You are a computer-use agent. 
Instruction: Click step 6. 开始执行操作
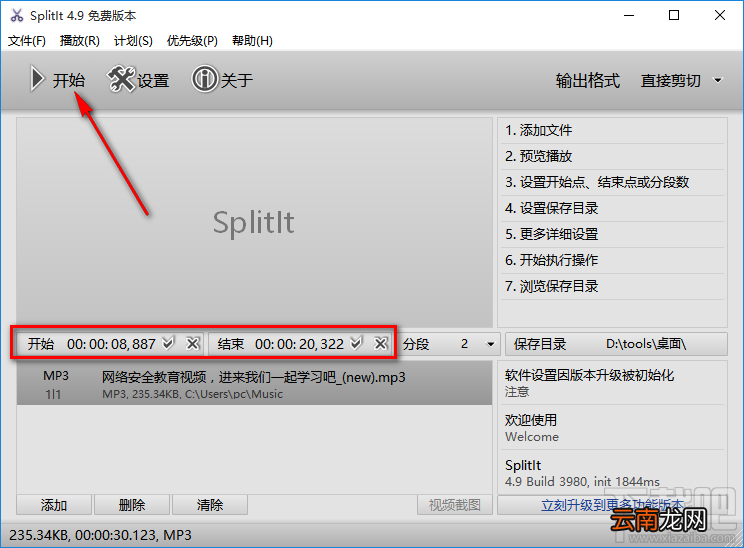(x=612, y=260)
